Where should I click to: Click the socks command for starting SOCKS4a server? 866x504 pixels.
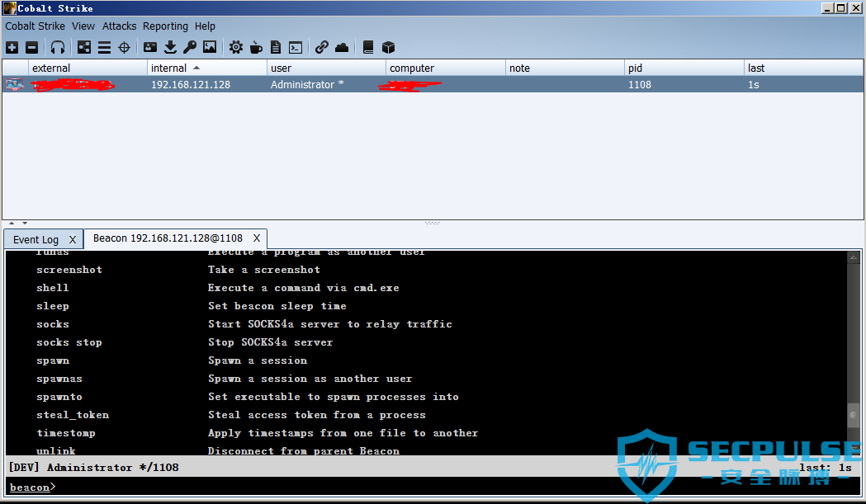53,324
